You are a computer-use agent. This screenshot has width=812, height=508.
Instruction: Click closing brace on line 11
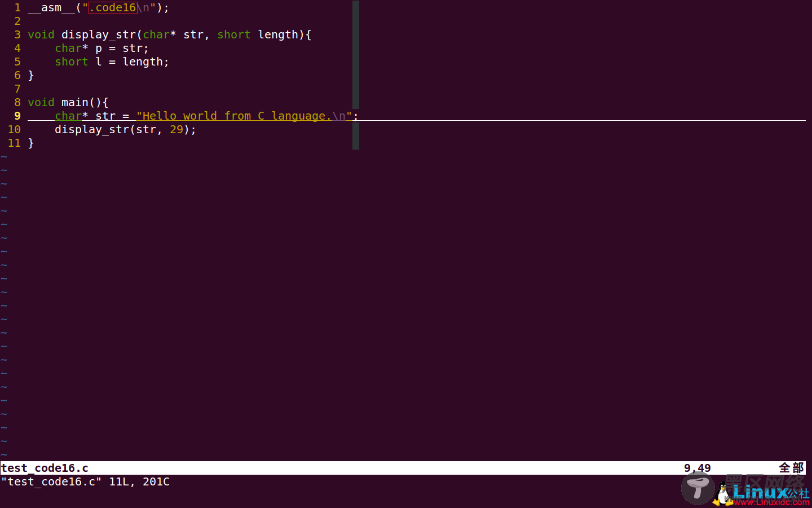click(x=31, y=143)
